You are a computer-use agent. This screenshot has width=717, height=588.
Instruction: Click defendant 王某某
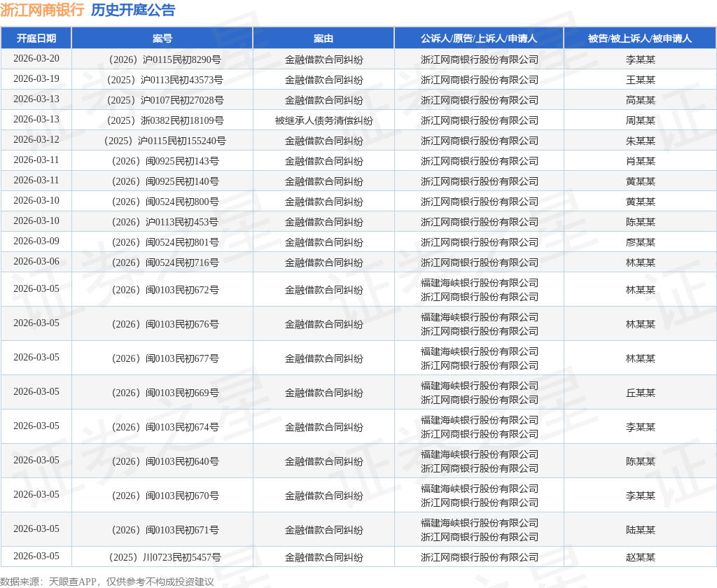pos(640,80)
